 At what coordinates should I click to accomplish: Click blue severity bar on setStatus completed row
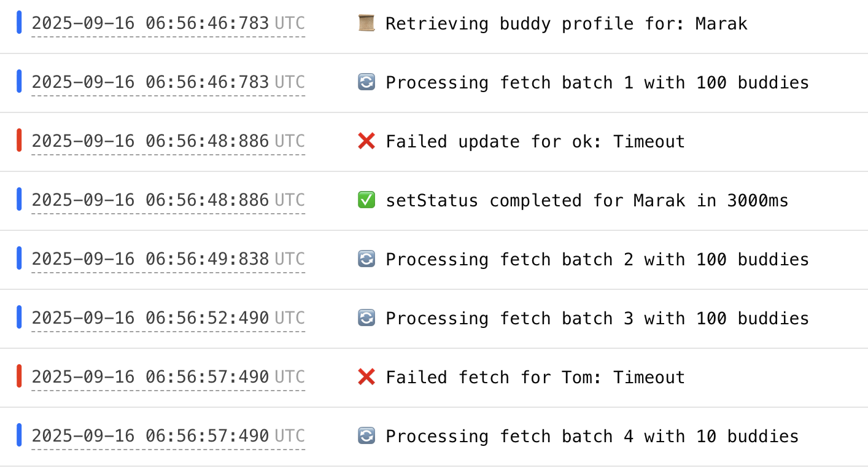click(x=19, y=200)
